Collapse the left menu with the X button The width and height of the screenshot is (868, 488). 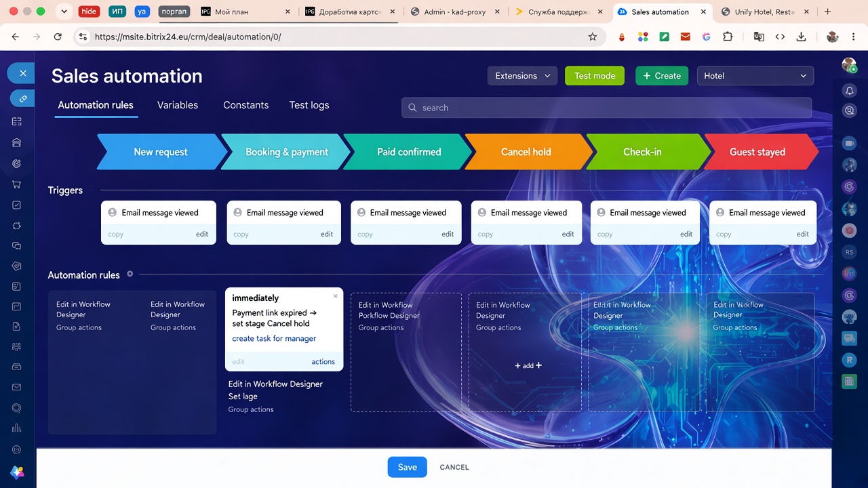tap(22, 73)
